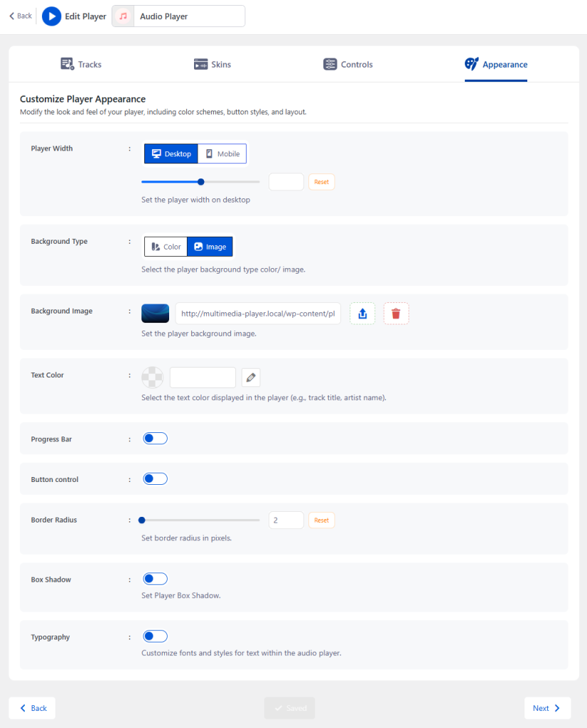This screenshot has height=728, width=587.
Task: Click the Next button
Action: (547, 708)
